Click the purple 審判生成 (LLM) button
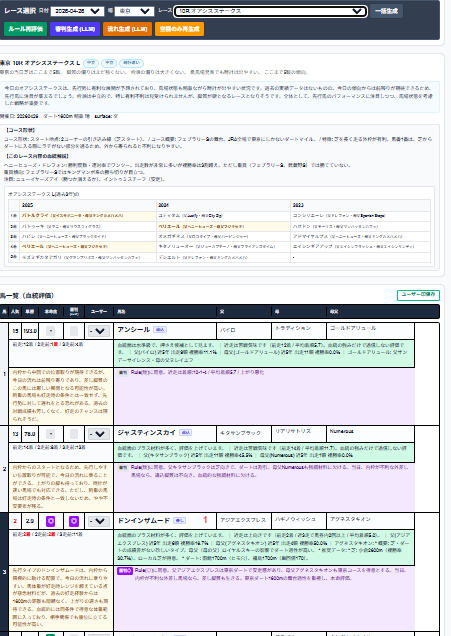Viewport: 451px width, 636px height. (75, 29)
